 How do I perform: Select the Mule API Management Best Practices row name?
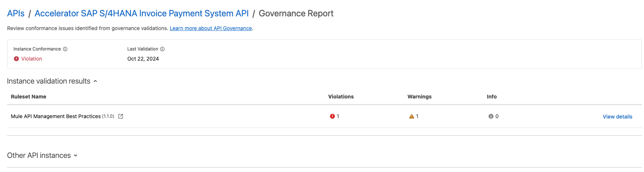pos(56,116)
